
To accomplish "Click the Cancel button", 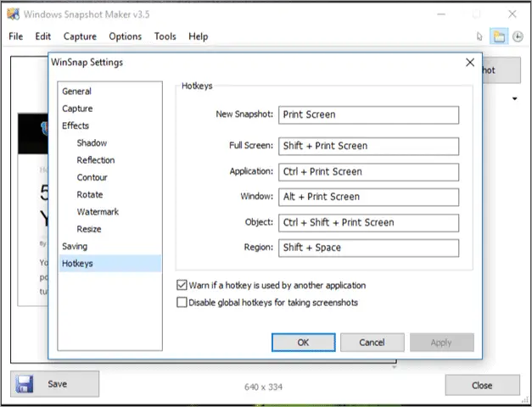I will coord(372,343).
